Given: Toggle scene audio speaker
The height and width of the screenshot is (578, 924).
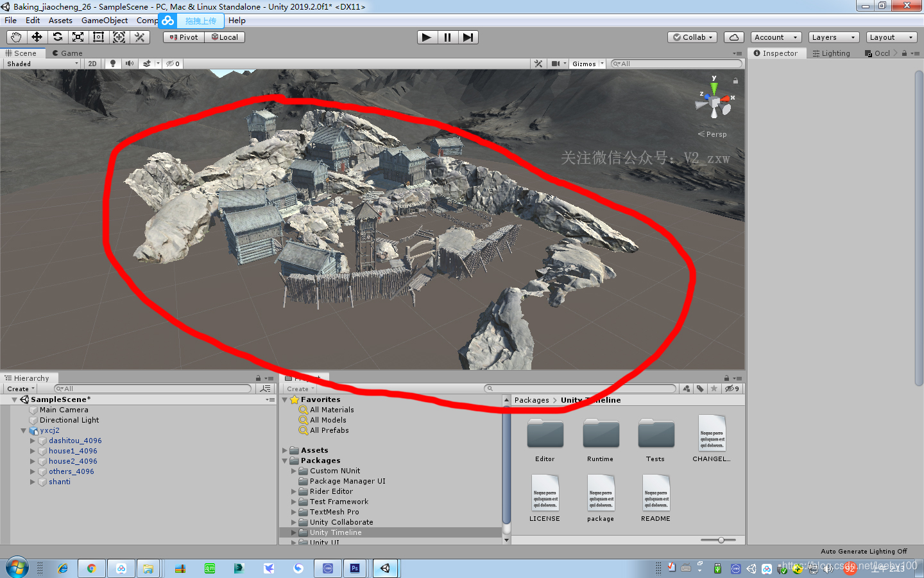Looking at the screenshot, I should [130, 64].
